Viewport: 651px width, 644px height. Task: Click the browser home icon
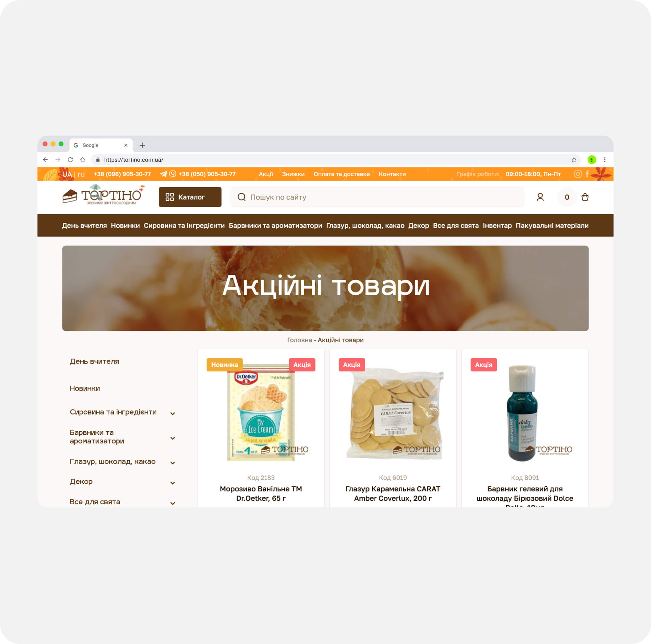[x=83, y=160]
